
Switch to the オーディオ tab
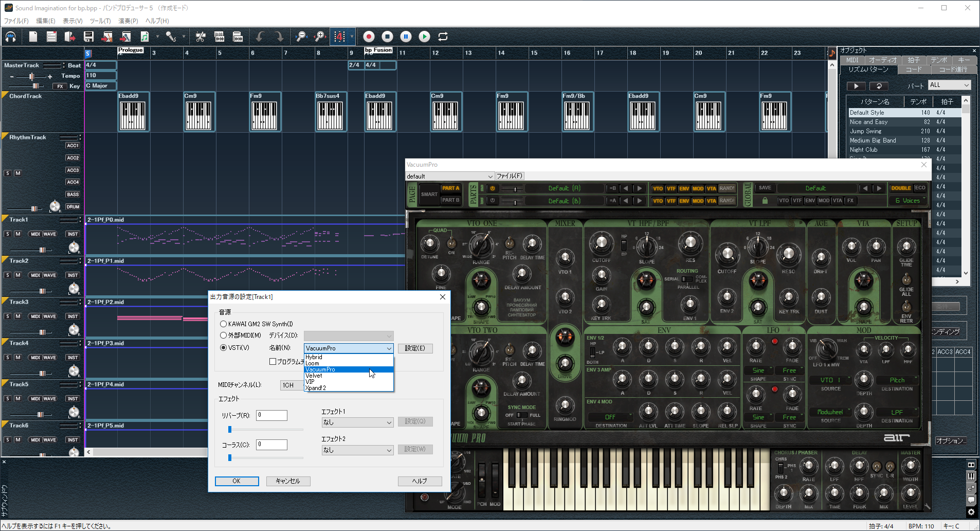883,60
